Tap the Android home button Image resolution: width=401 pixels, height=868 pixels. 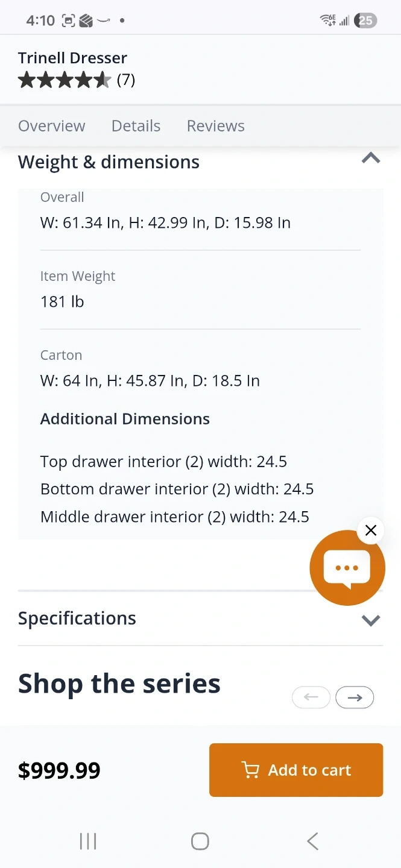coord(200,841)
